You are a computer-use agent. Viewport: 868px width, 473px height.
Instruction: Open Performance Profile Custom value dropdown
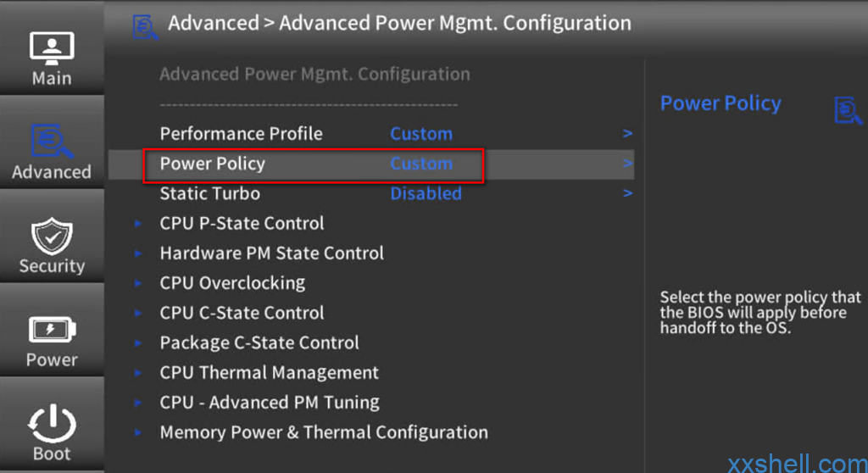tap(421, 133)
